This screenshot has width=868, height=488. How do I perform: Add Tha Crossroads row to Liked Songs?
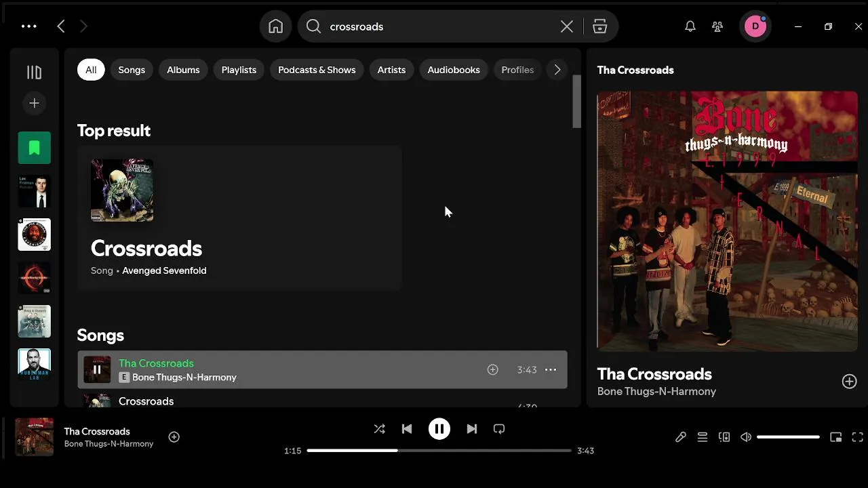(493, 369)
